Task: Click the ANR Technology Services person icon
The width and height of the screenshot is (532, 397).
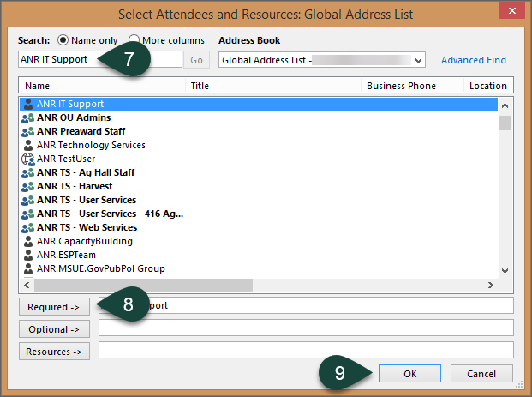Action: pos(27,145)
